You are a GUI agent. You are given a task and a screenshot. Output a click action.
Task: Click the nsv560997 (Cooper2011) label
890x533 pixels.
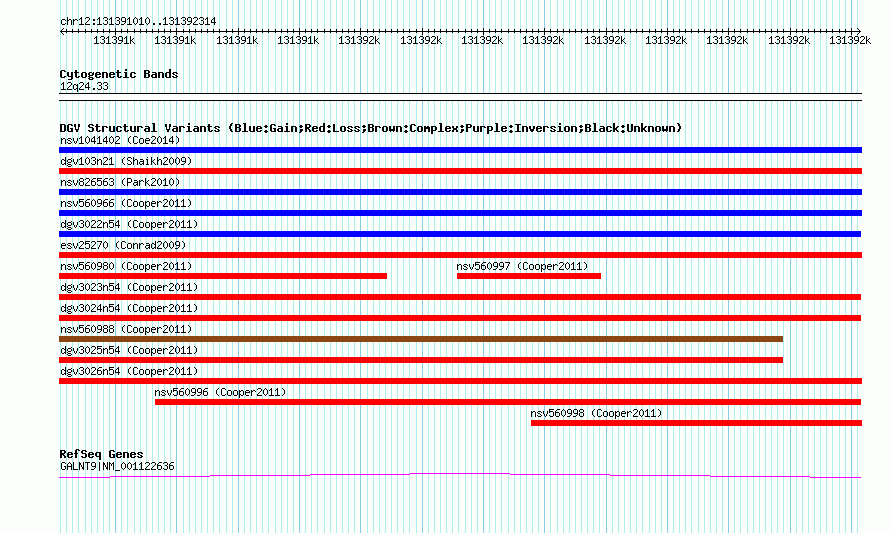pos(522,266)
